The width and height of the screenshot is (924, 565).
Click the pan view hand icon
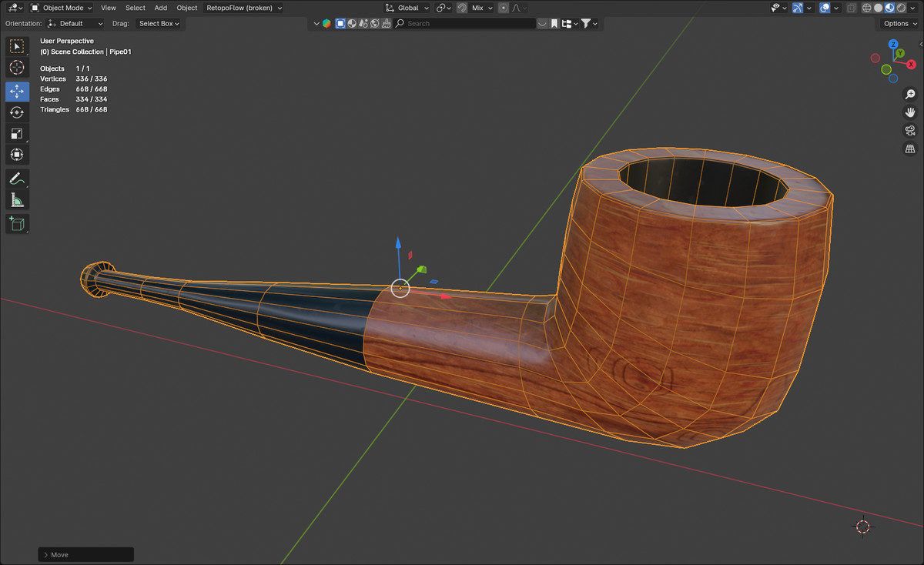[909, 112]
